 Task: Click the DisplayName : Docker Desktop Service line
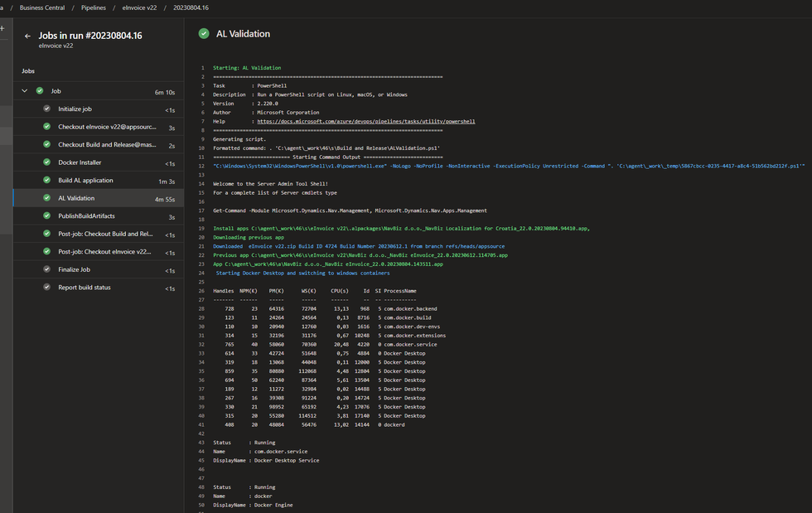coord(266,461)
